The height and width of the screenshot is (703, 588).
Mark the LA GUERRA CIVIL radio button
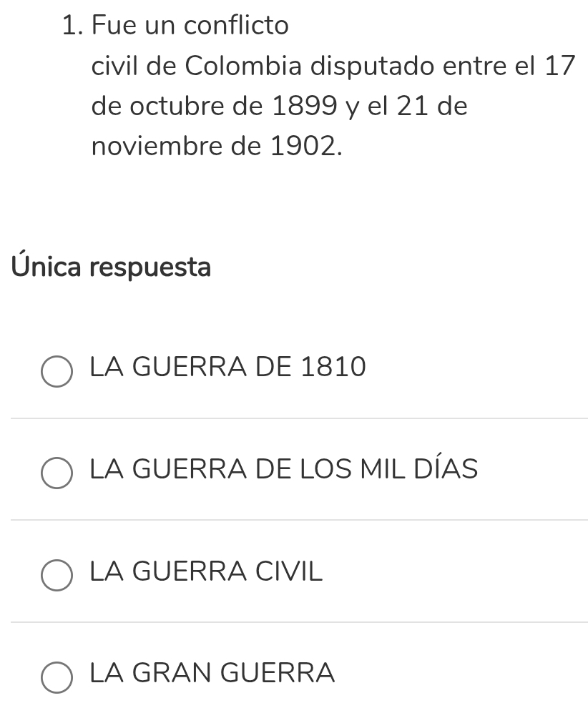point(57,576)
